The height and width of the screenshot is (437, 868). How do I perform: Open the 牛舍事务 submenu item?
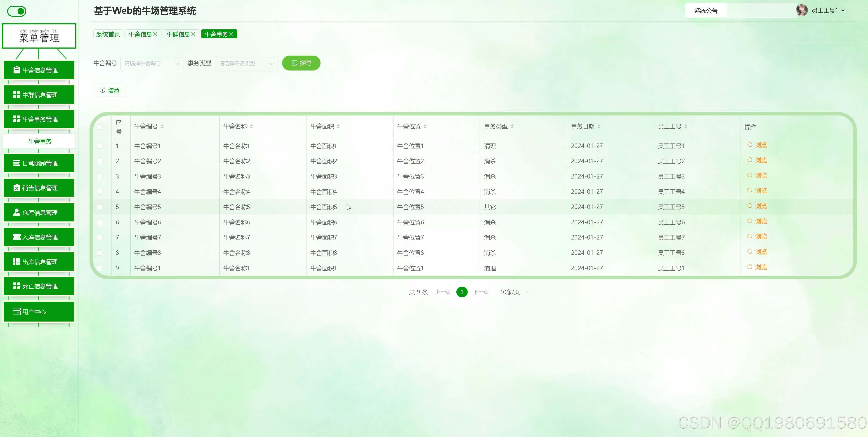point(39,141)
